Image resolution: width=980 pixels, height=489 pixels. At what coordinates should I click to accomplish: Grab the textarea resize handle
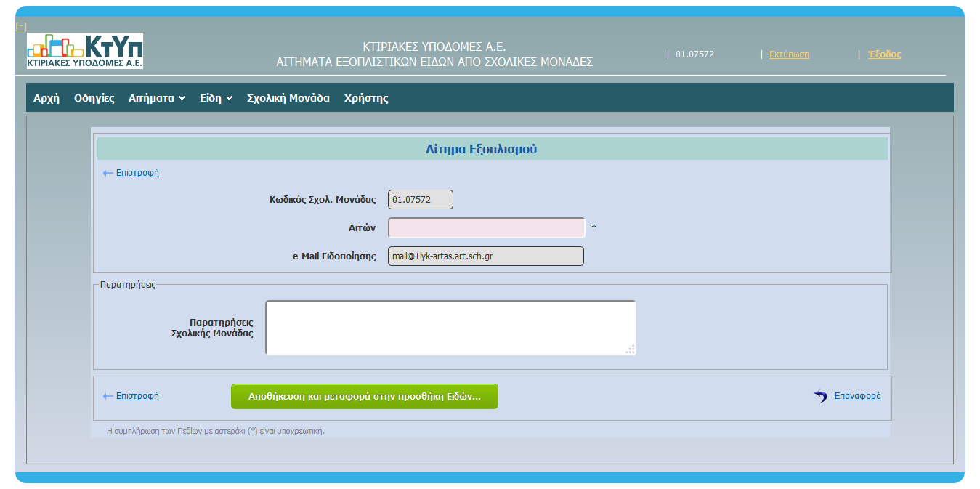[631, 349]
